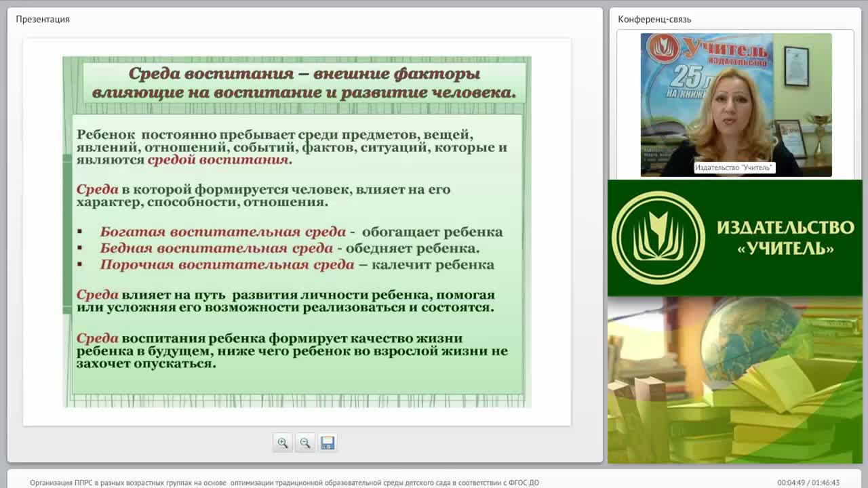
Task: Select the Конференц-связь panel title
Action: point(654,19)
